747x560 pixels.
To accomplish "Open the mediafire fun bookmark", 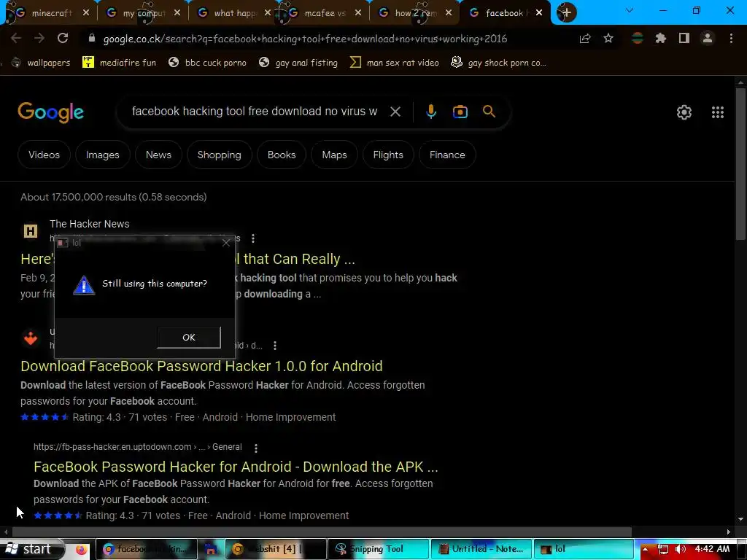I will point(119,63).
